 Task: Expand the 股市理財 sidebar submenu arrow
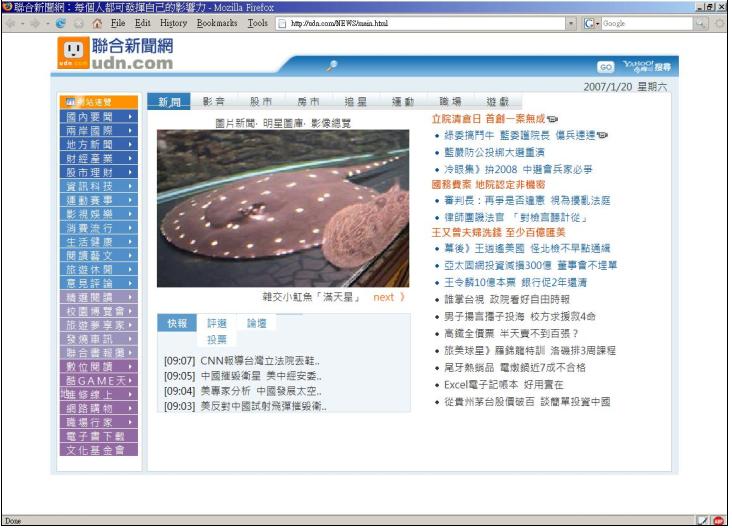130,172
